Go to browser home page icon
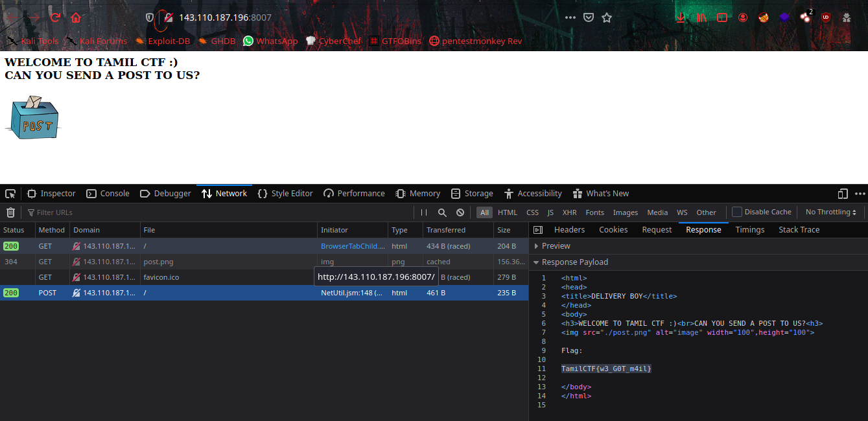868x421 pixels. pos(76,17)
